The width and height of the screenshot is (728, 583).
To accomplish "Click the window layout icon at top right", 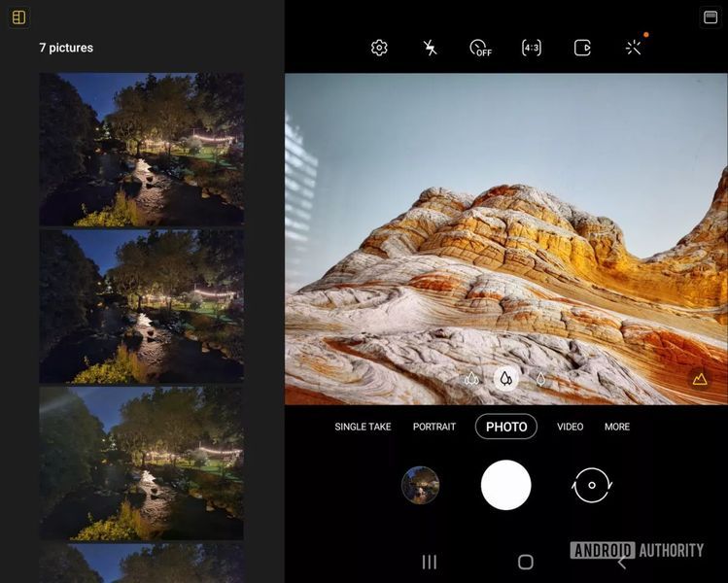I will tap(711, 17).
